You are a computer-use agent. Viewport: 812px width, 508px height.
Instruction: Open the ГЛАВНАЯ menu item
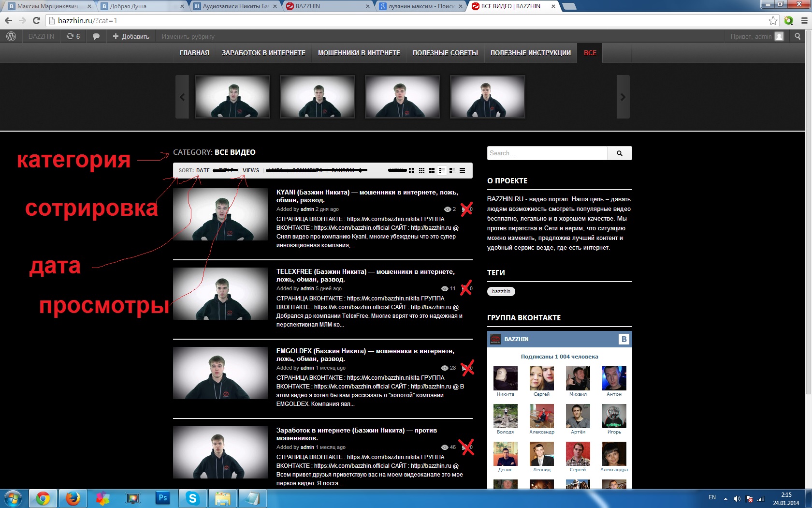coord(194,53)
